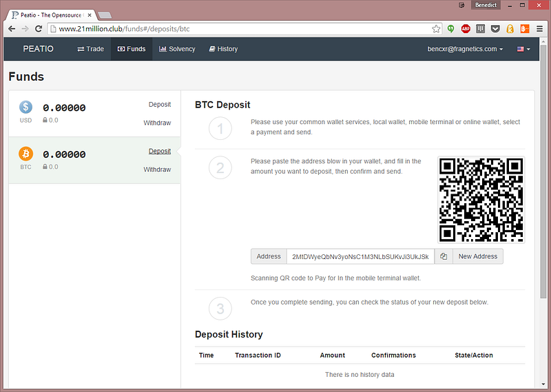This screenshot has height=392, width=551.
Task: Open the History menu item
Action: (223, 49)
